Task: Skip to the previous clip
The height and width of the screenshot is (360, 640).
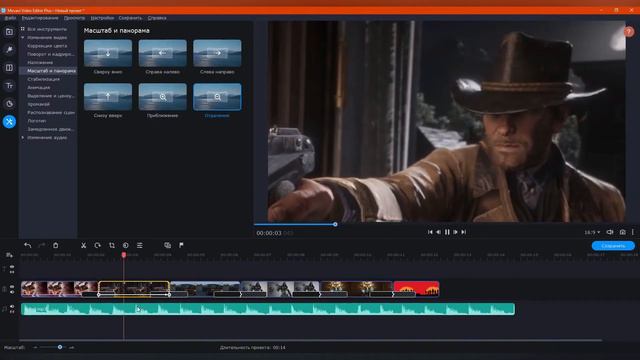Action: [430, 232]
